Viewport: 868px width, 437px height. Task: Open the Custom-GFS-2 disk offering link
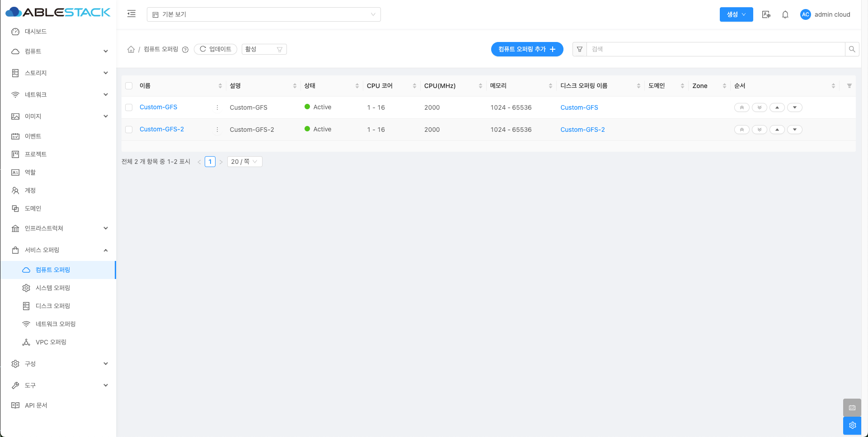582,130
